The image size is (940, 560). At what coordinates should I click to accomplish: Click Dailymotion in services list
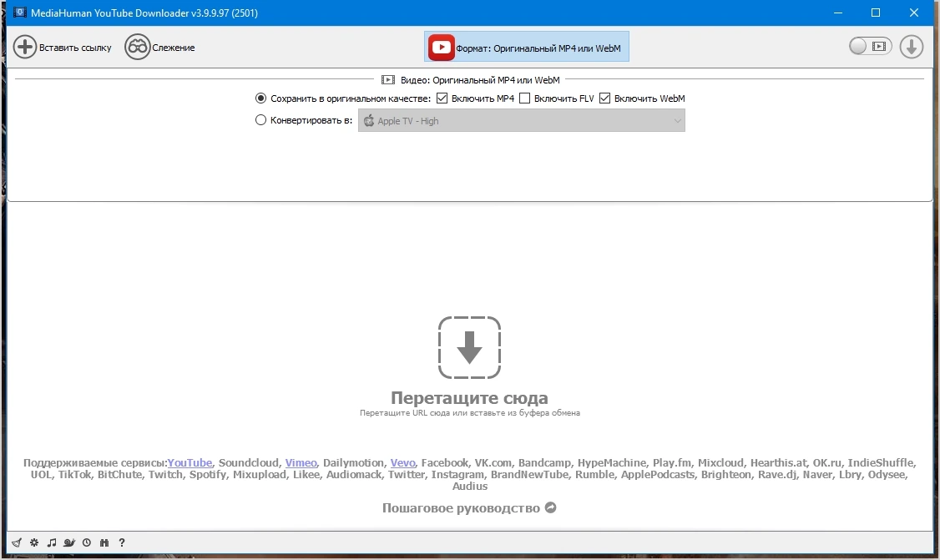tap(353, 463)
